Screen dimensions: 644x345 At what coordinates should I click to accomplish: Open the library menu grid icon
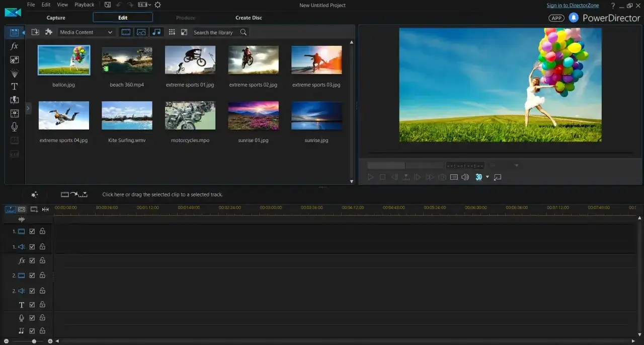click(x=172, y=32)
